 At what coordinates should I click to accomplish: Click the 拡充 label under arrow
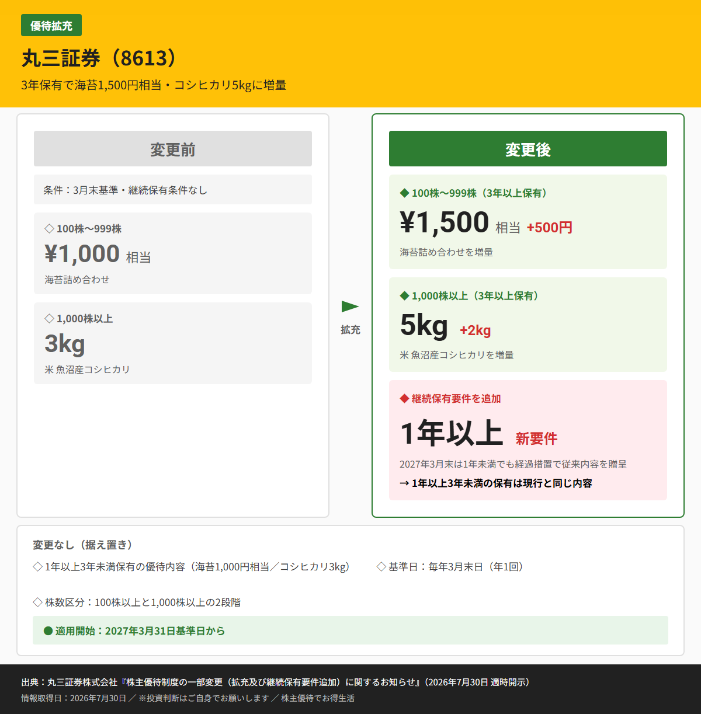350,330
